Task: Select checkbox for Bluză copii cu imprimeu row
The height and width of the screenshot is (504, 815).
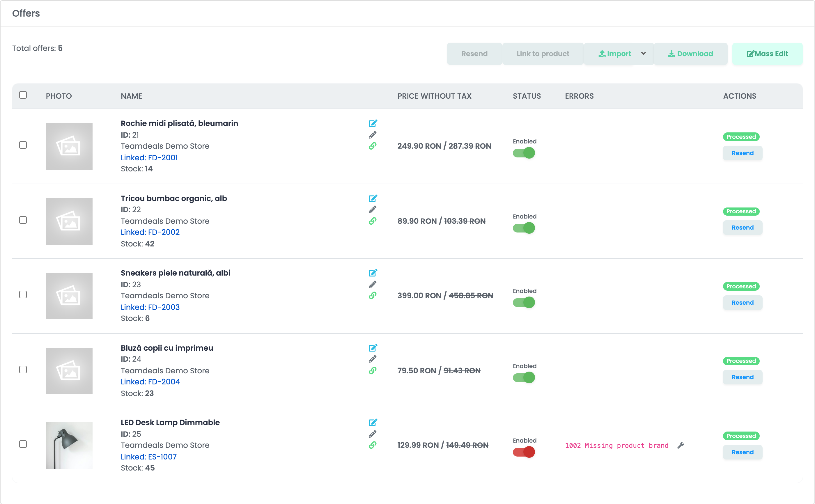Action: pyautogui.click(x=23, y=370)
